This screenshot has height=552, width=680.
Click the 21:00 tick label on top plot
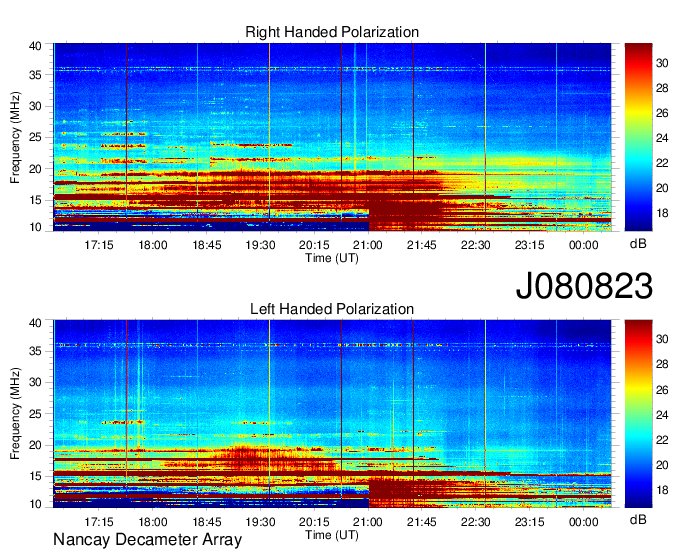[x=368, y=245]
